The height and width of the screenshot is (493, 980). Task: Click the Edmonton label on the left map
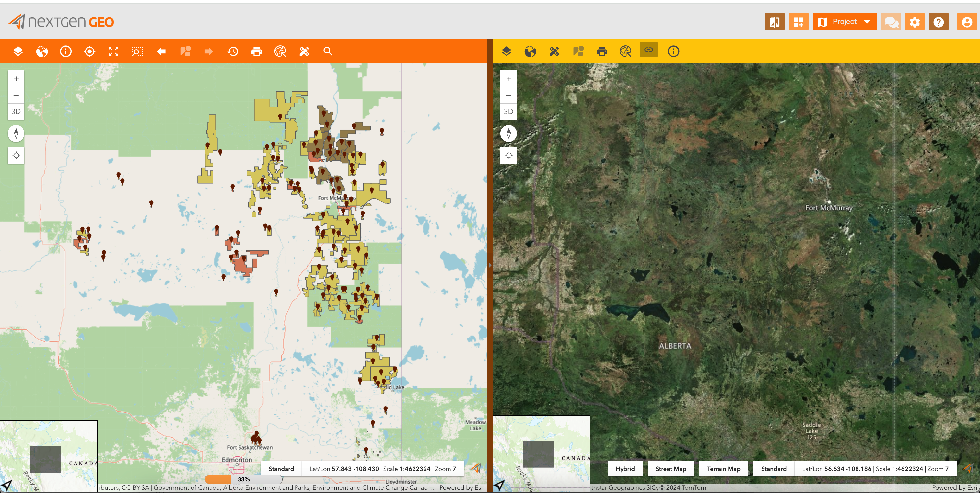pyautogui.click(x=237, y=460)
